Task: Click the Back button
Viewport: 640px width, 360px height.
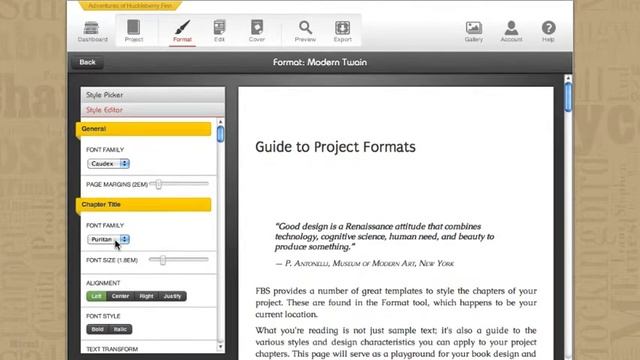Action: tap(87, 62)
